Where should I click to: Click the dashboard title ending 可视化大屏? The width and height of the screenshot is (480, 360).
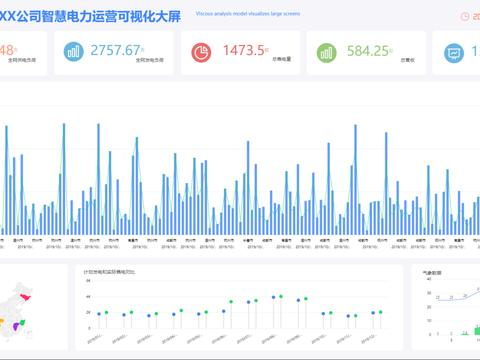90,16
